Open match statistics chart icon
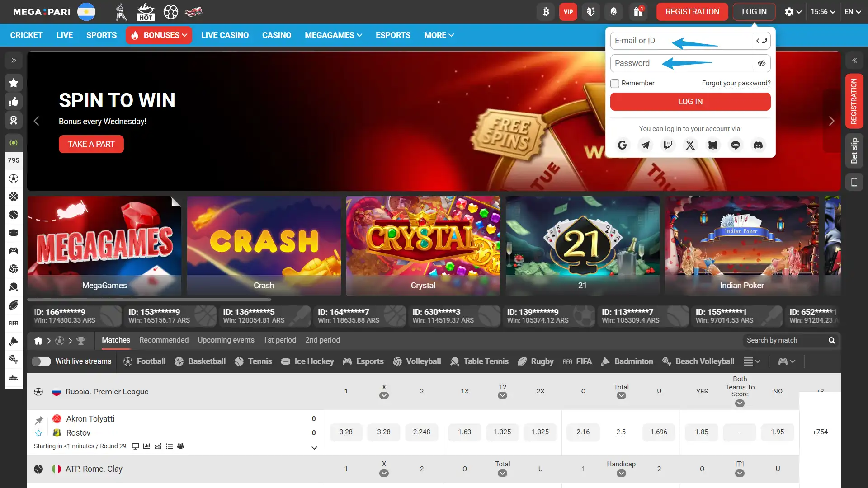 (x=146, y=446)
